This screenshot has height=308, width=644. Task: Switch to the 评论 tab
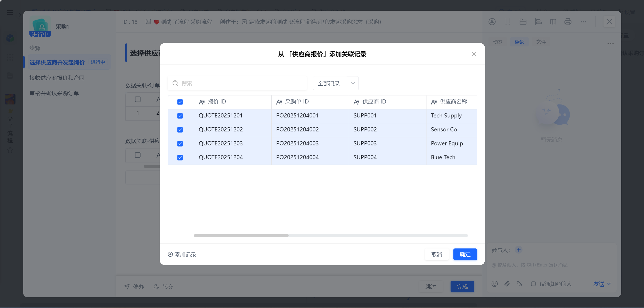[519, 42]
